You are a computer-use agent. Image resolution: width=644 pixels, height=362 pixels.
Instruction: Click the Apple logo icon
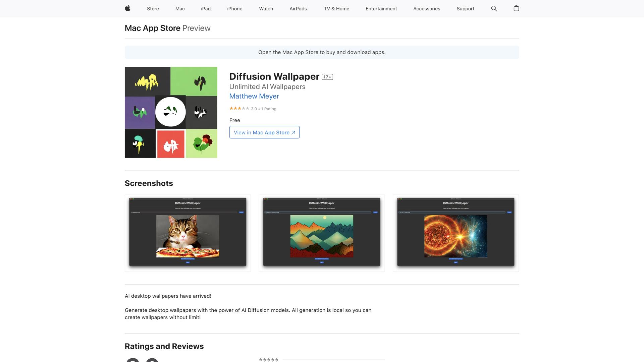coord(127,8)
